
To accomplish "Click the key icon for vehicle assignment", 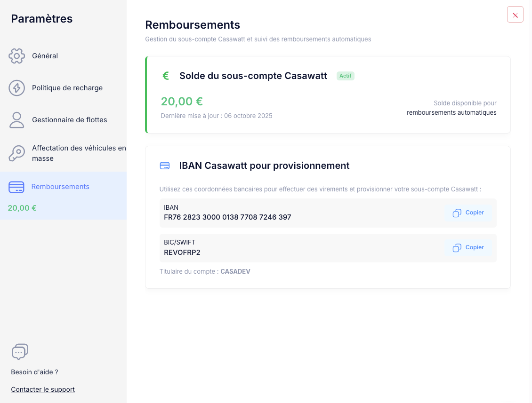I will pos(17,153).
